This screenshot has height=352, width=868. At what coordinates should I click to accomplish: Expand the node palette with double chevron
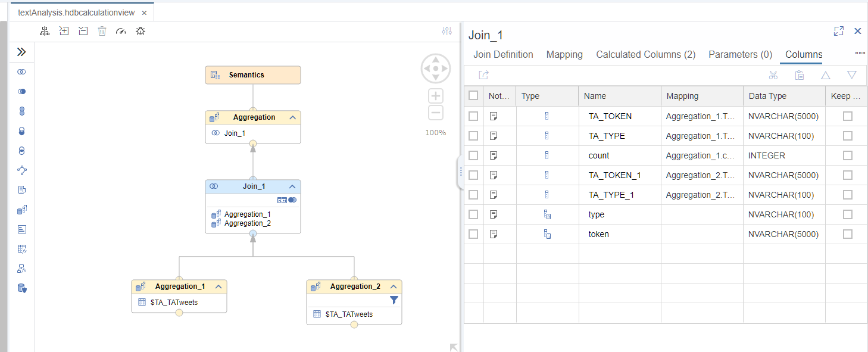tap(22, 52)
